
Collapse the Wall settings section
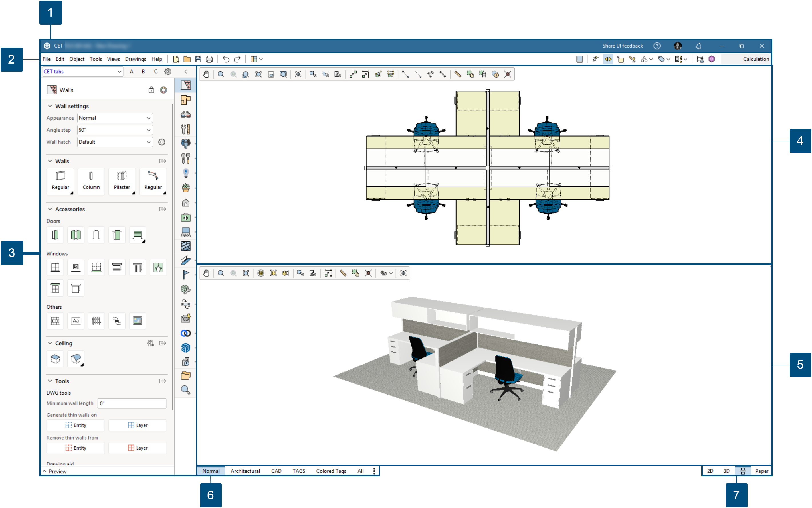click(50, 106)
